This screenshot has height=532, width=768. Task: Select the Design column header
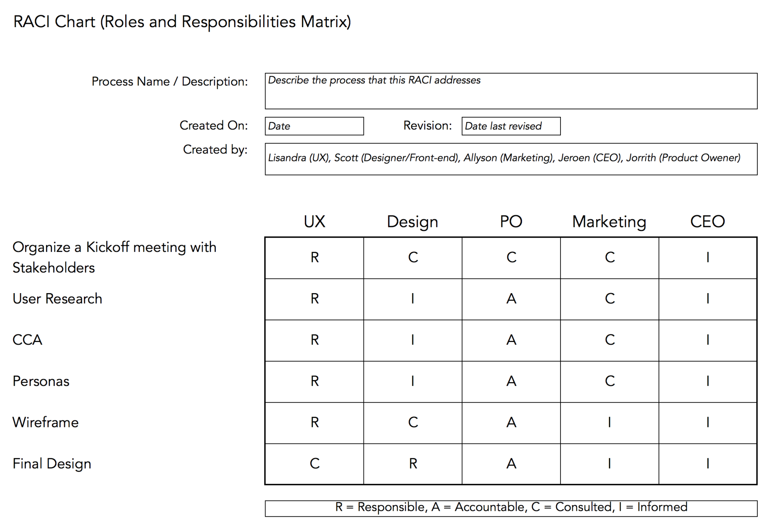tap(412, 222)
